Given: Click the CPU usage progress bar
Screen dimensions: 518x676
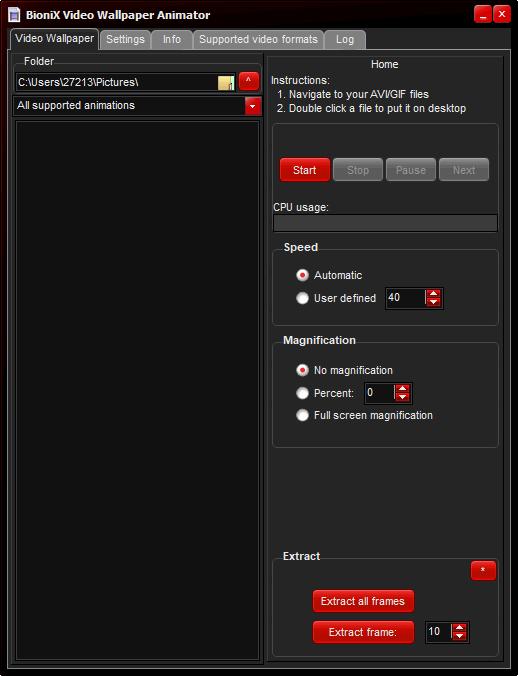Looking at the screenshot, I should pos(385,223).
